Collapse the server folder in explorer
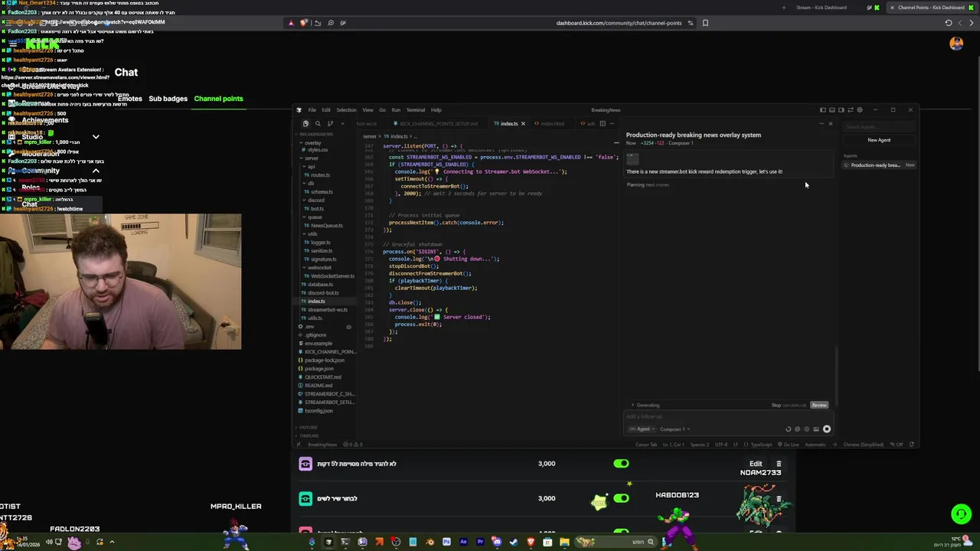The height and width of the screenshot is (551, 980). coord(310,158)
